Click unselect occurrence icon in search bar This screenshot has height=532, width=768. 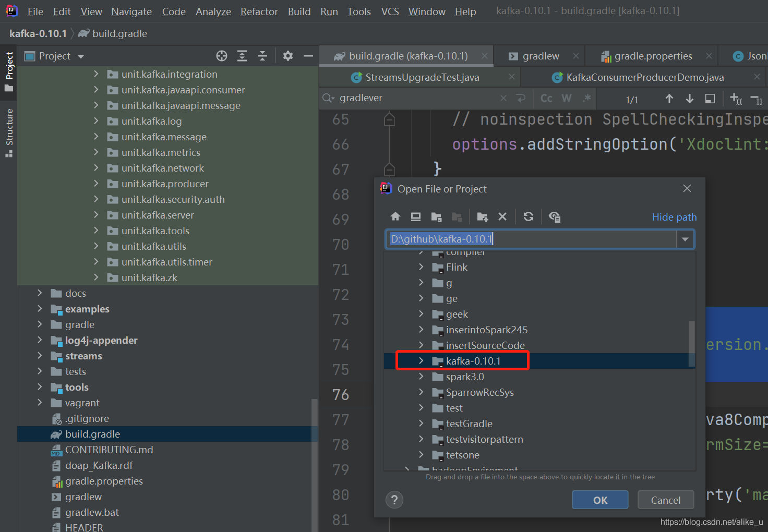coord(757,99)
